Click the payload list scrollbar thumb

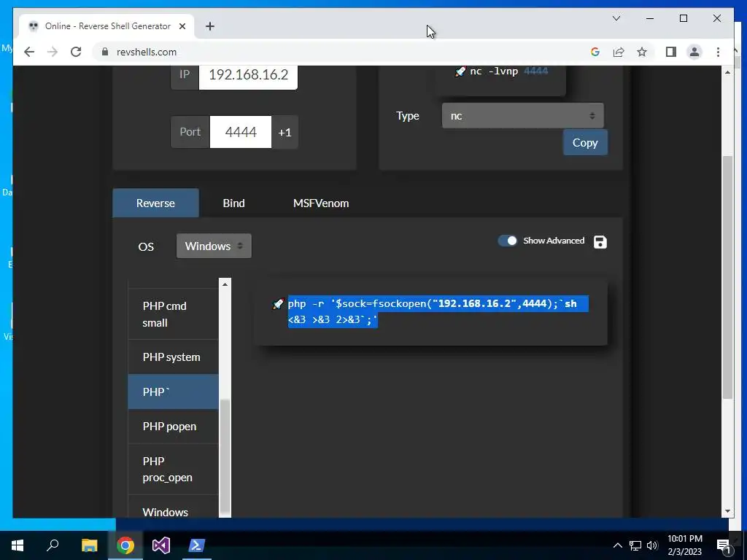coord(225,456)
